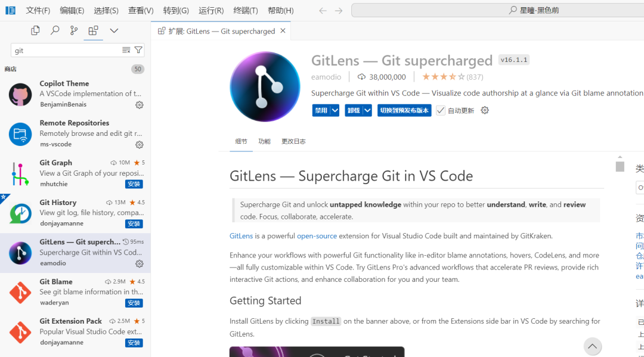This screenshot has height=357, width=644.
Task: Open 编辑(E) menu
Action: (x=72, y=10)
